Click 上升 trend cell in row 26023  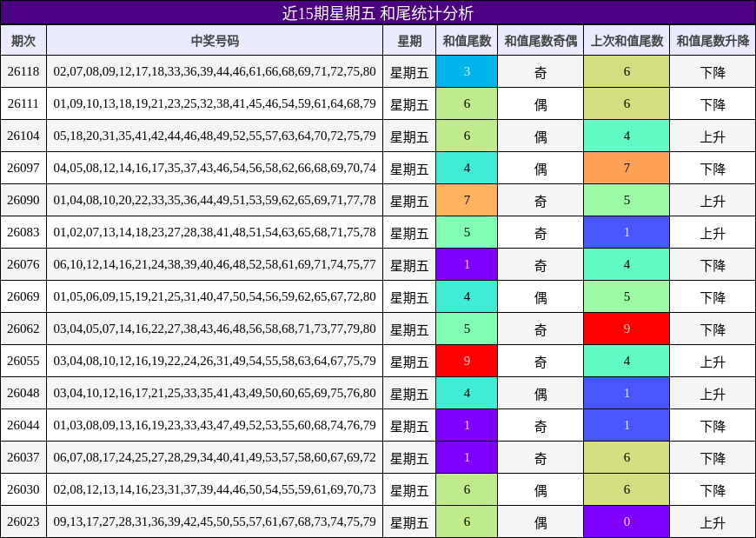(713, 521)
